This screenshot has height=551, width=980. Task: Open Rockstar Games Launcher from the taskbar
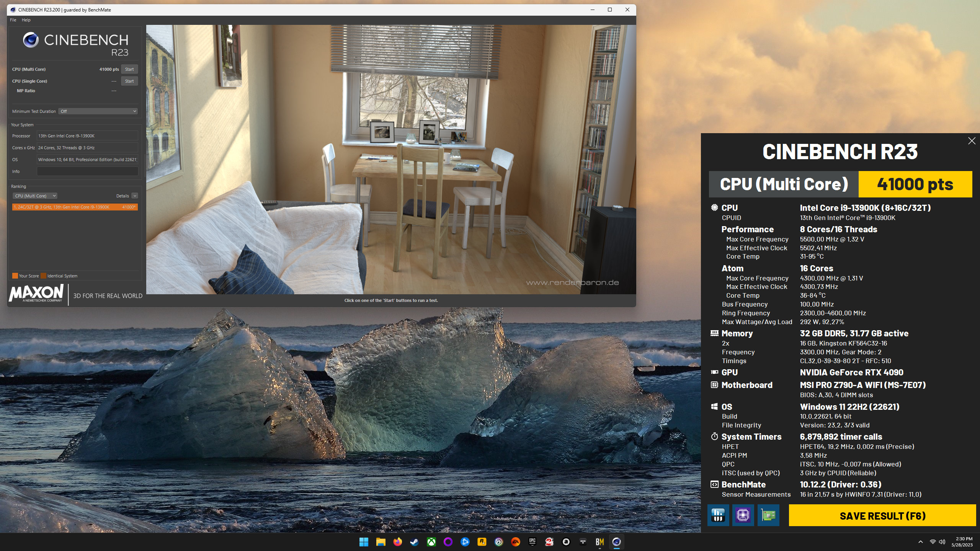482,542
